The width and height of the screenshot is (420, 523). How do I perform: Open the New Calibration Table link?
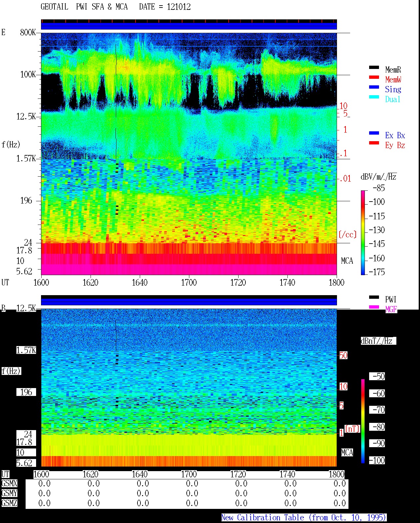click(x=304, y=518)
